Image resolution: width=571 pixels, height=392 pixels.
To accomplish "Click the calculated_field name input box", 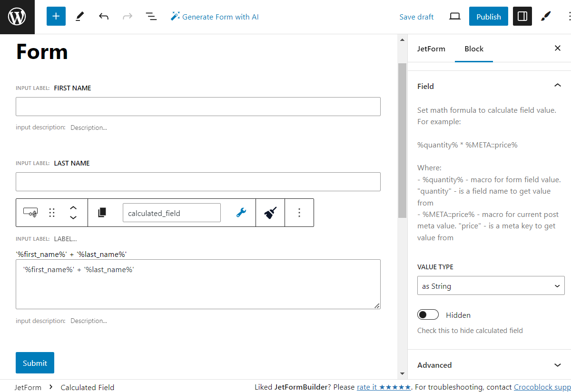I will (171, 213).
